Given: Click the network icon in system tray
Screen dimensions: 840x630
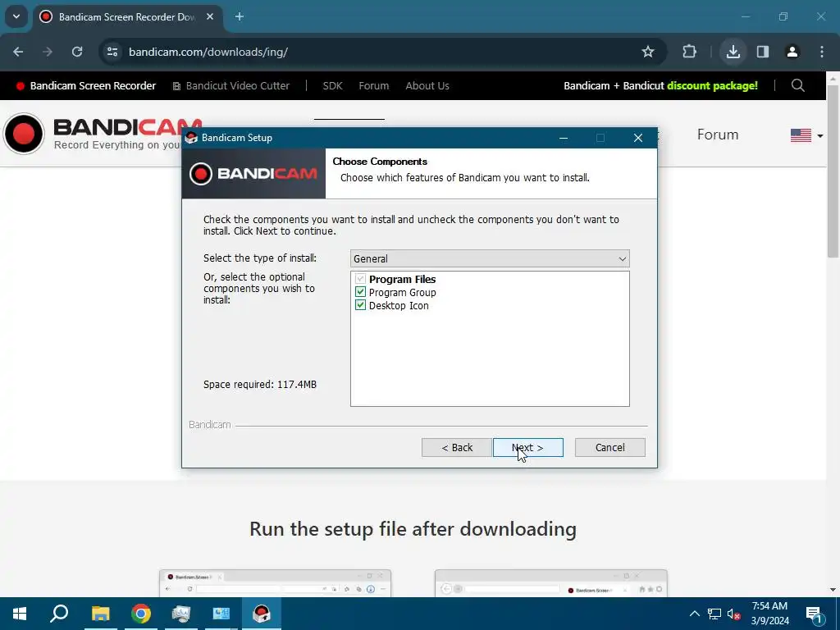Looking at the screenshot, I should (714, 614).
